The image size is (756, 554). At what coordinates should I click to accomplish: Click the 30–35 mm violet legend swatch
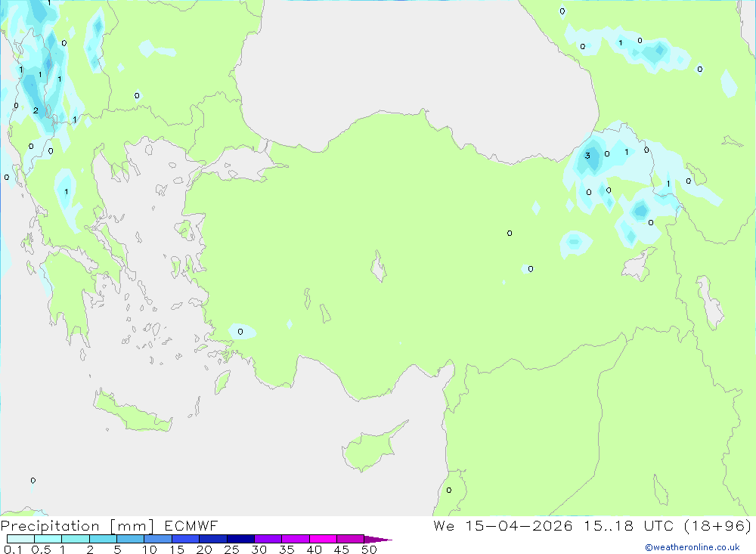268,539
